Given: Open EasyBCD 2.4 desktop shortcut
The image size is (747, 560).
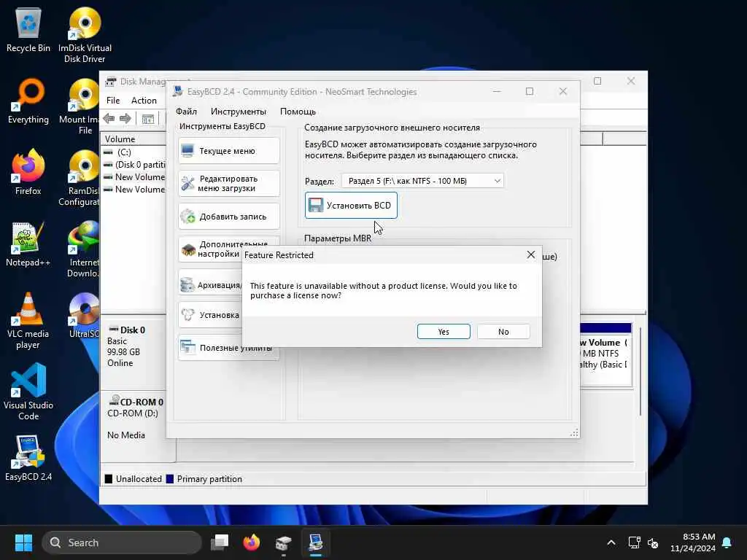Looking at the screenshot, I should [28, 458].
